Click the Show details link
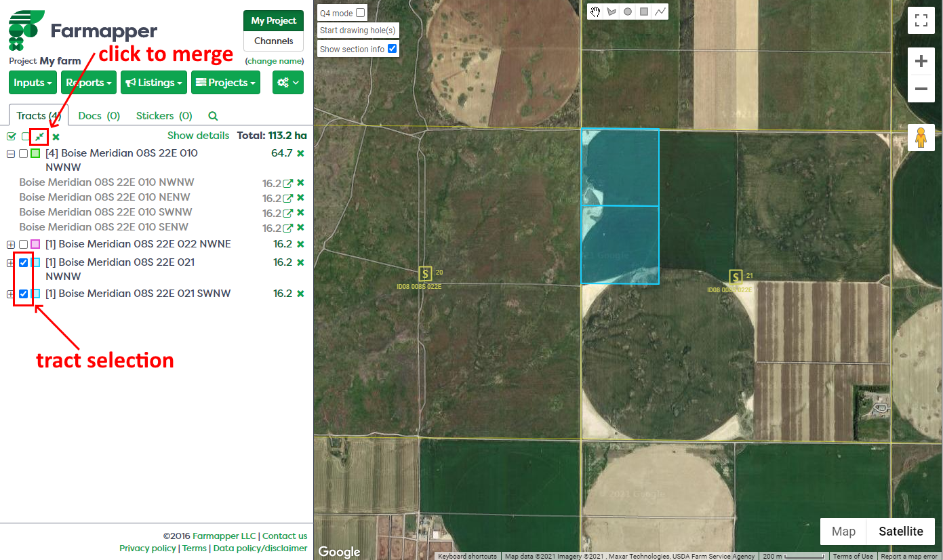The height and width of the screenshot is (560, 943). point(198,136)
